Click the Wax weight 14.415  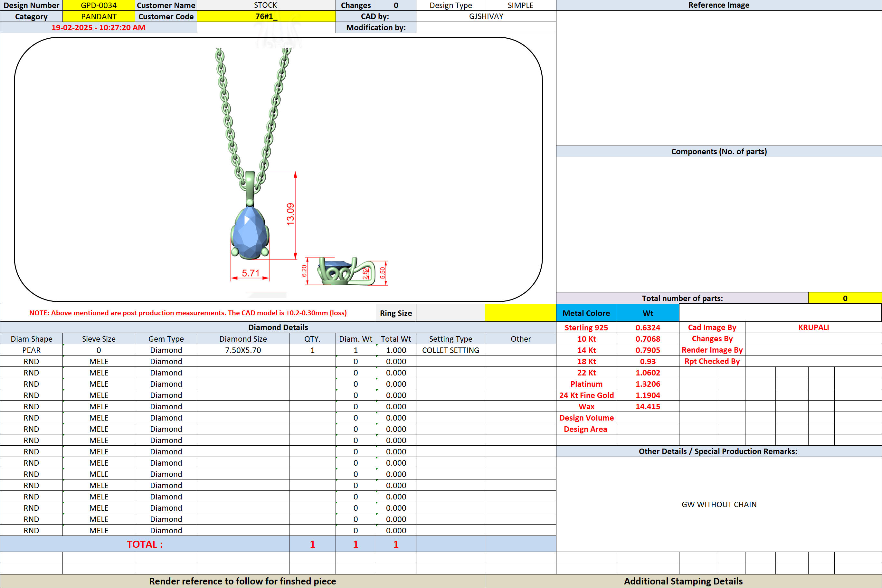coord(648,406)
